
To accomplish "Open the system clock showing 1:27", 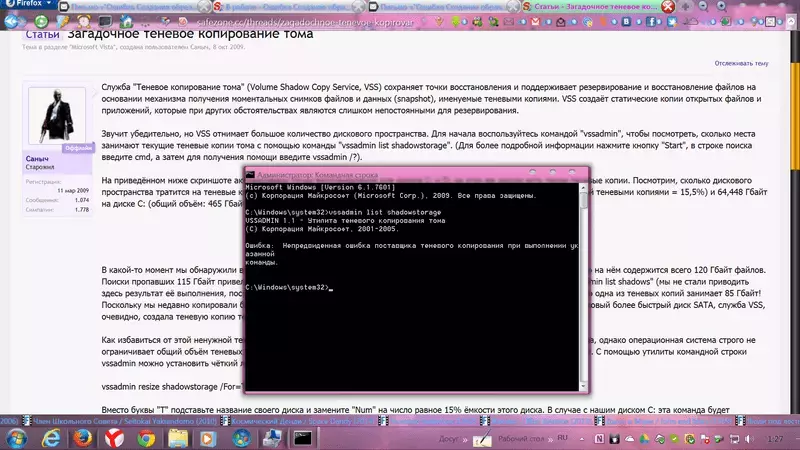I will 774,439.
